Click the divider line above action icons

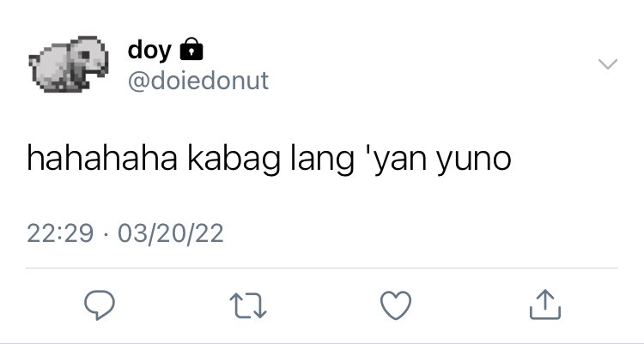pos(322,268)
